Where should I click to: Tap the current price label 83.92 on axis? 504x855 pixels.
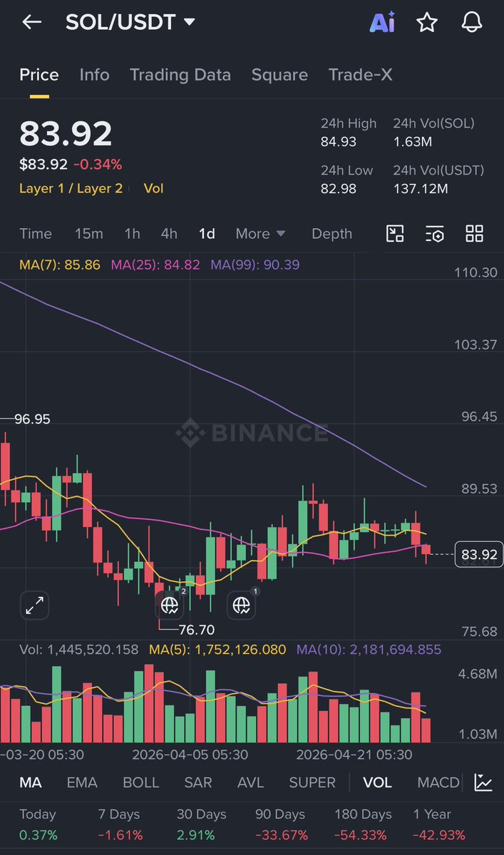(x=479, y=555)
